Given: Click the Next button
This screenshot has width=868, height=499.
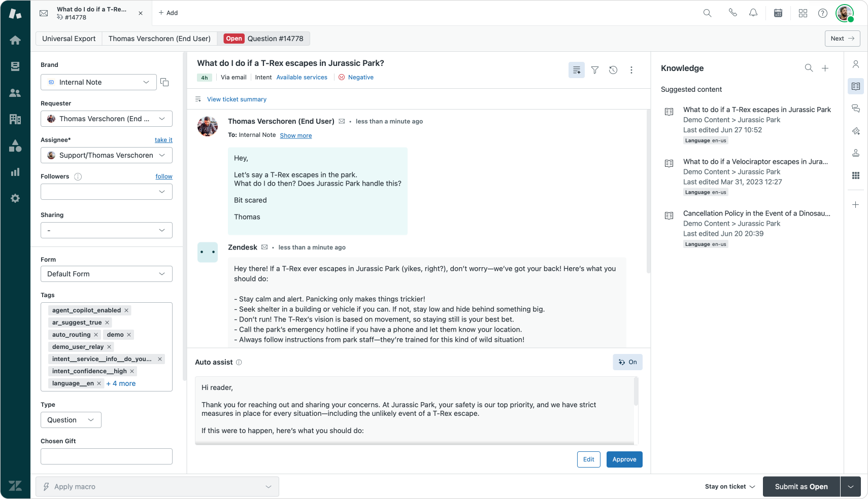Looking at the screenshot, I should pyautogui.click(x=843, y=39).
